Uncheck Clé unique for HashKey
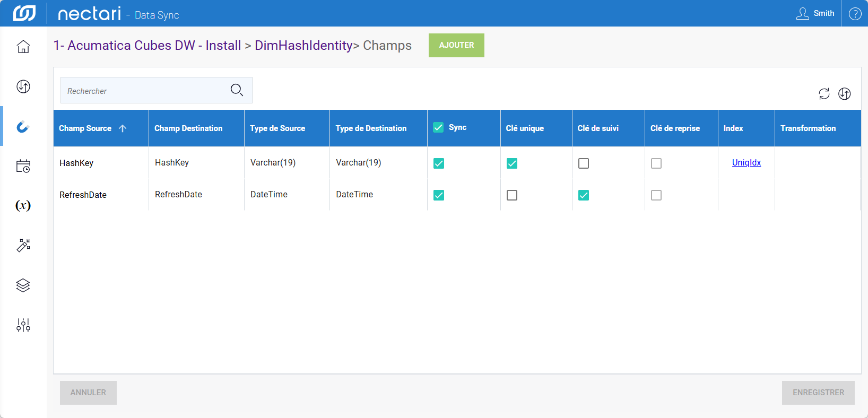Image resolution: width=868 pixels, height=418 pixels. (x=512, y=163)
